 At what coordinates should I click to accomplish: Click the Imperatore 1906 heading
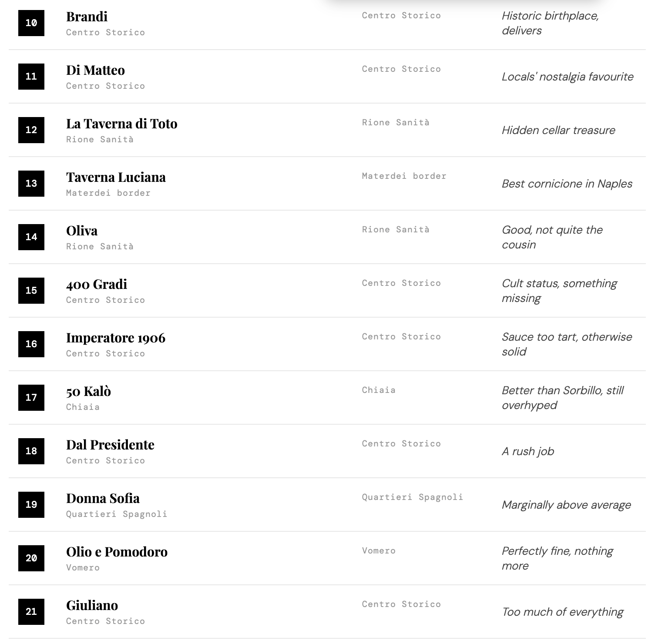[116, 338]
